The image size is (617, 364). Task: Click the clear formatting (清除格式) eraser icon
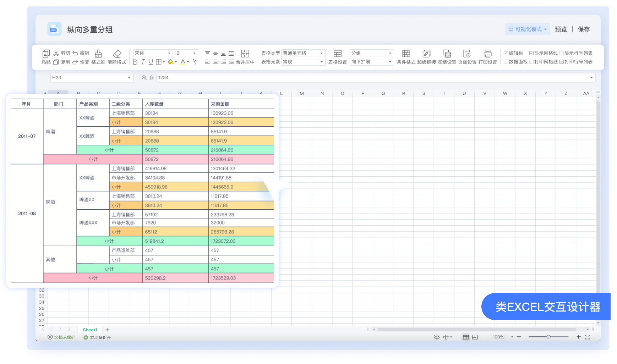117,54
